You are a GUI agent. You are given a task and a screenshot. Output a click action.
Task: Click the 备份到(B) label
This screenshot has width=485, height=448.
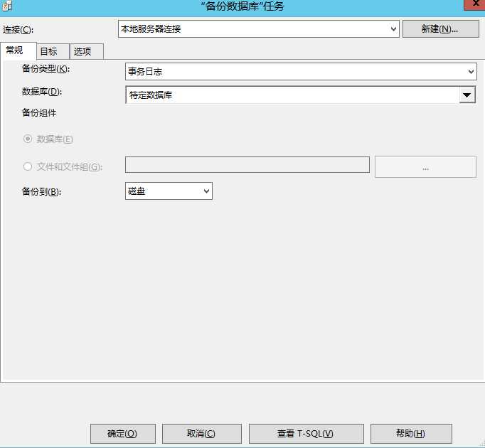pos(41,192)
